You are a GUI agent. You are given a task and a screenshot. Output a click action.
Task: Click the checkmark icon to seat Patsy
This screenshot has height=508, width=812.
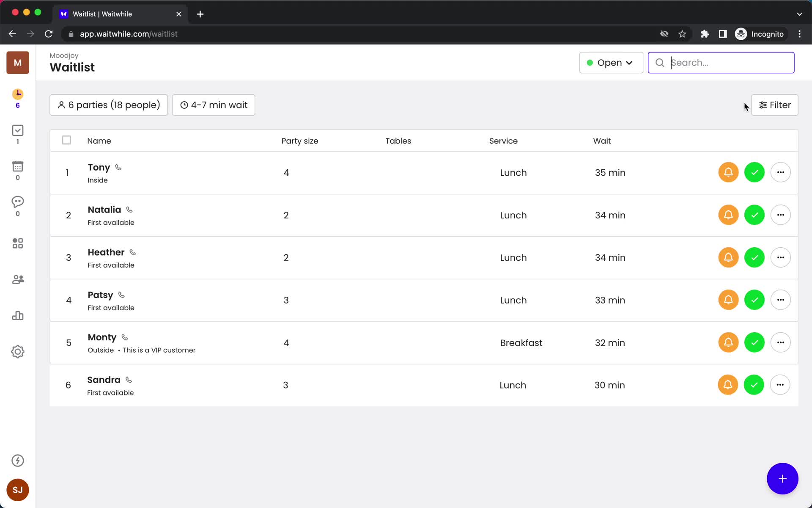point(754,300)
